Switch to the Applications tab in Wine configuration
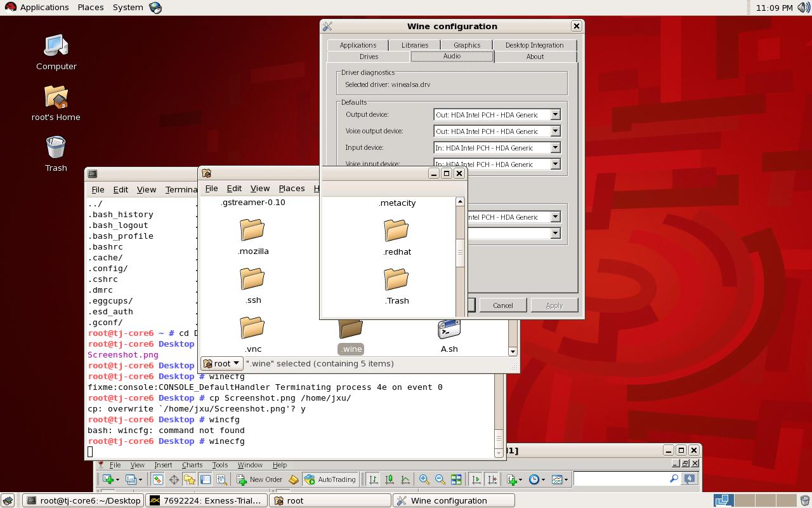The height and width of the screenshot is (508, 812). coord(358,45)
